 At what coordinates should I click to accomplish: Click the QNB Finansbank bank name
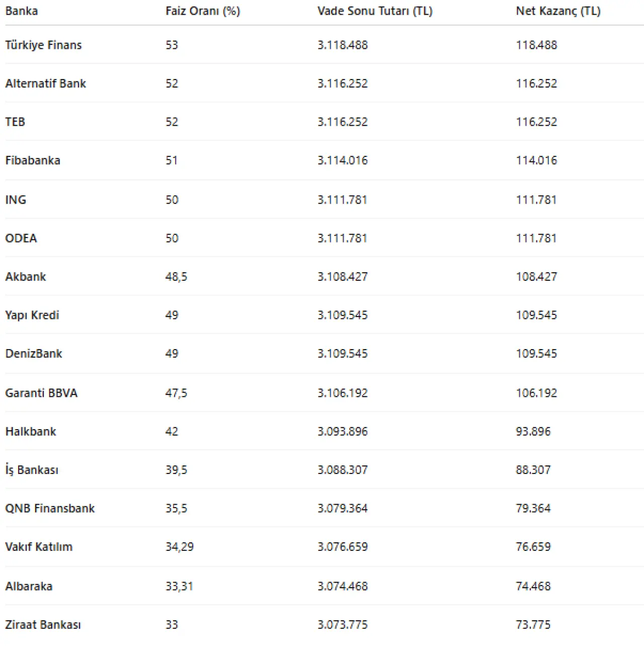coord(50,509)
